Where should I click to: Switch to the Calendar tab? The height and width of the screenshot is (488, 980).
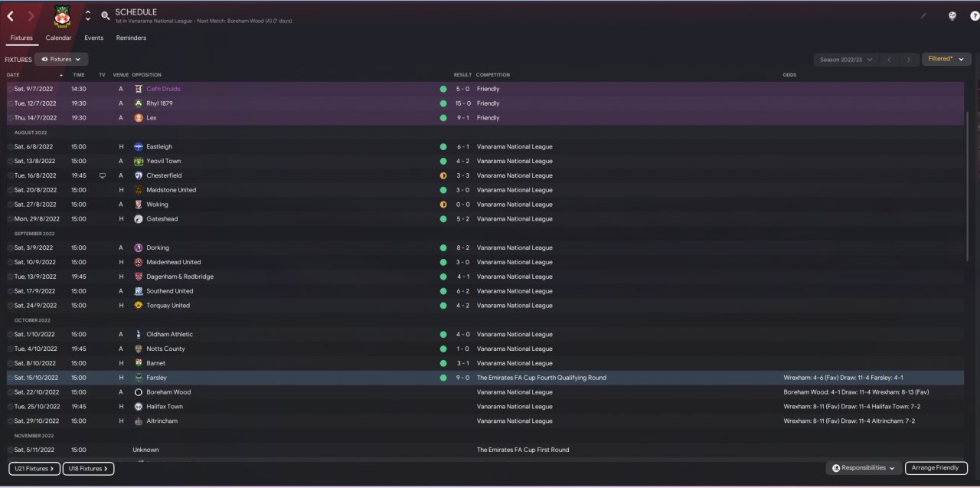(x=58, y=38)
